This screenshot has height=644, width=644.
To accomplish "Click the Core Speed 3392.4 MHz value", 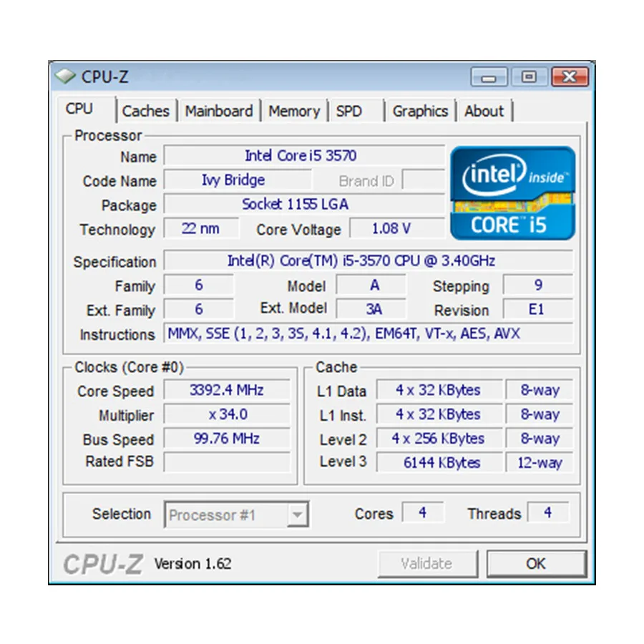I will 227,390.
